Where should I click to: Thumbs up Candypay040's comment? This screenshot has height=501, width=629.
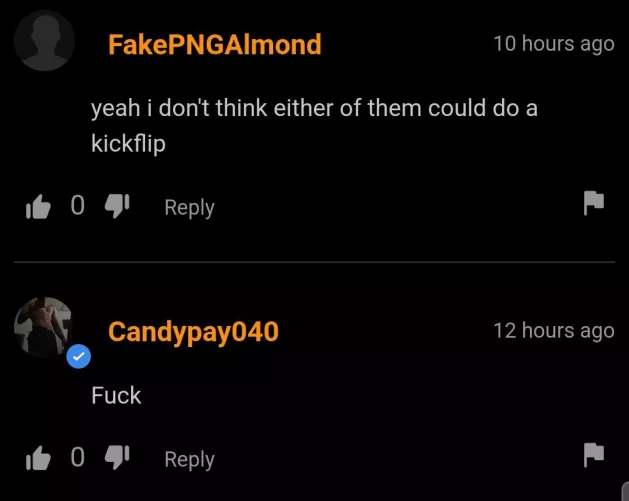point(38,457)
